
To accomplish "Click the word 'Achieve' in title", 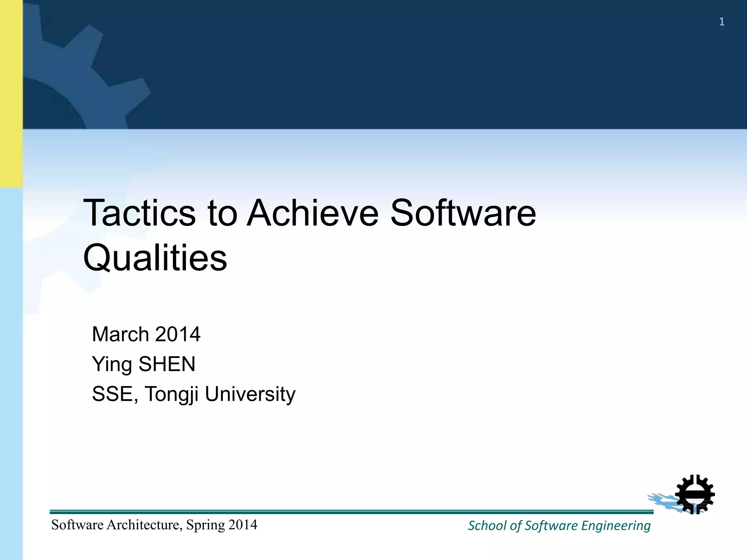I will click(x=313, y=213).
